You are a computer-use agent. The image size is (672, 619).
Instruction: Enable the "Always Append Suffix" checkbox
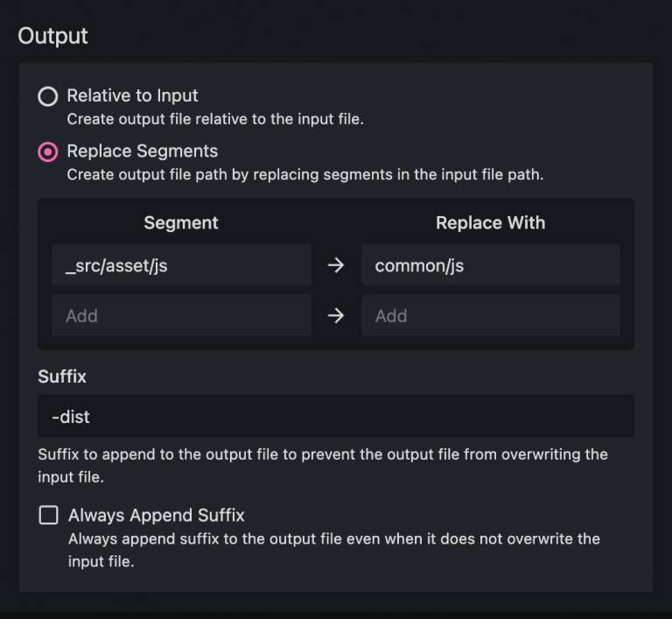48,516
